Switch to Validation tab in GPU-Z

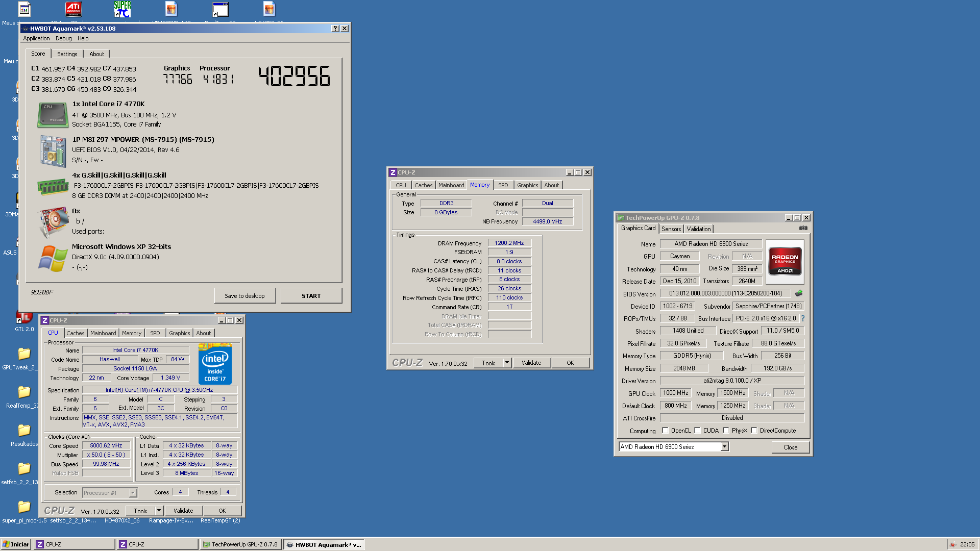click(x=699, y=229)
